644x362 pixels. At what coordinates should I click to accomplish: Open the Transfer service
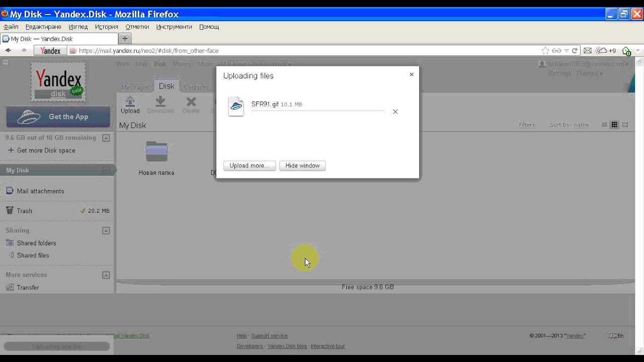coord(28,288)
